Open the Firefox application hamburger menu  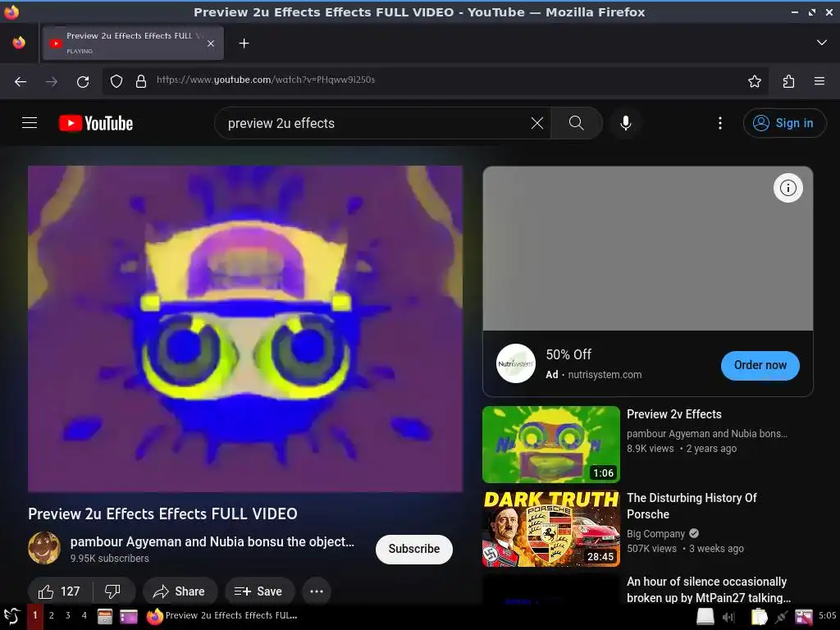819,81
